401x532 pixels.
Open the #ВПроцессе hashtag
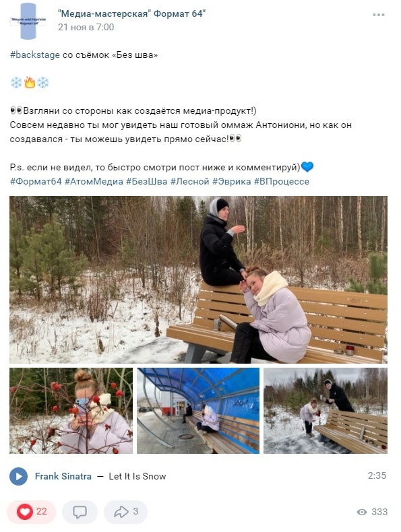(282, 182)
